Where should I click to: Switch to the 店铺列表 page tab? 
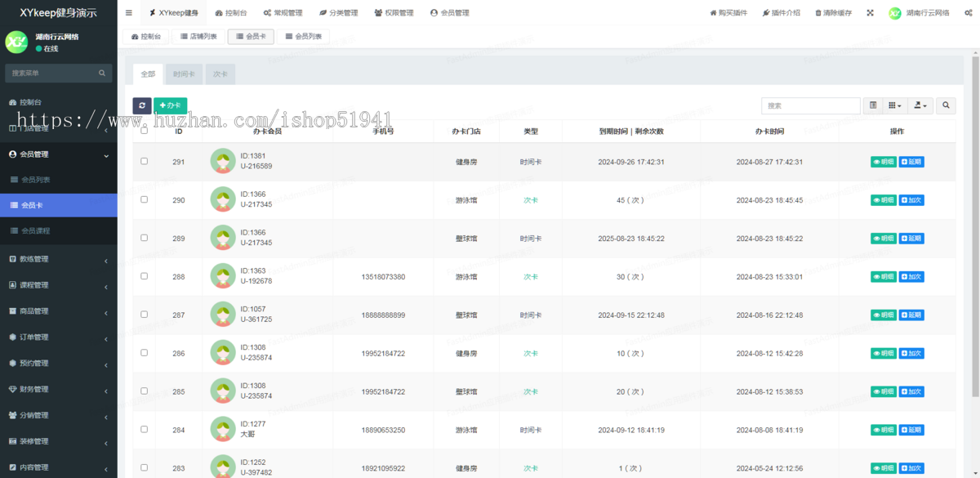(x=198, y=37)
